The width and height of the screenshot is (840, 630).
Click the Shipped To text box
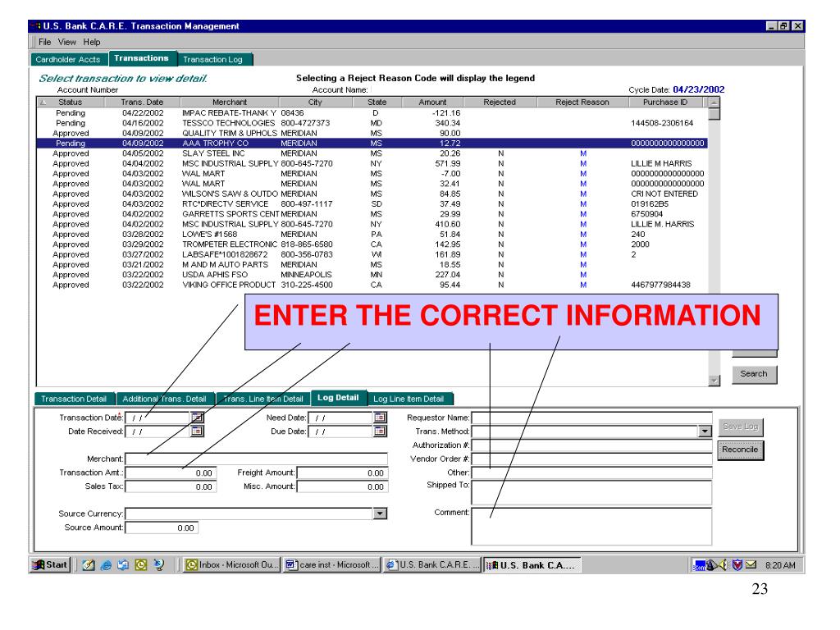592,492
